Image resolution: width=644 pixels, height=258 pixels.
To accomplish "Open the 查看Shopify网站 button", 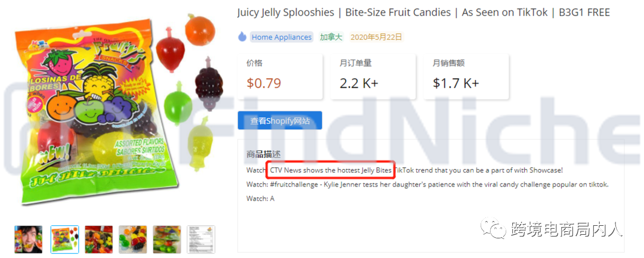I will click(x=280, y=120).
